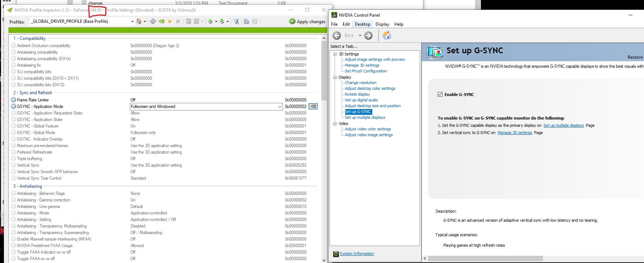This screenshot has height=263, width=644.
Task: Open the remove application dropdown arrow
Action: 202,22
